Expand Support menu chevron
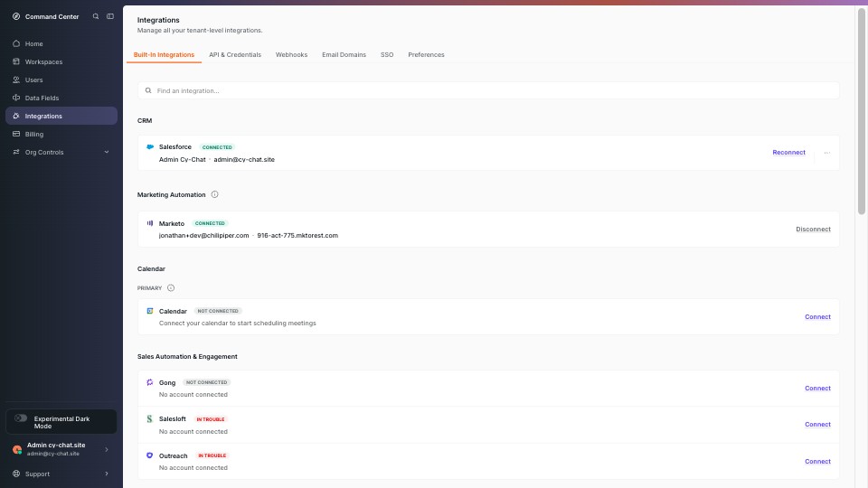 tap(107, 474)
